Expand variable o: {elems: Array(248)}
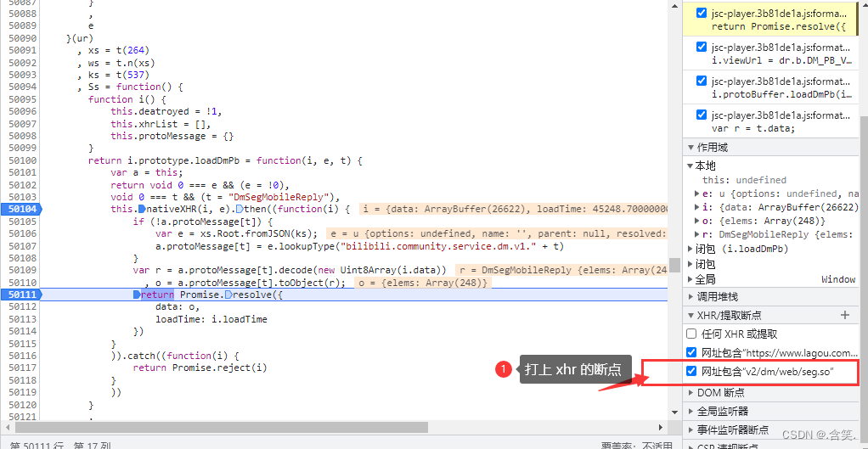The image size is (868, 449). 697,222
